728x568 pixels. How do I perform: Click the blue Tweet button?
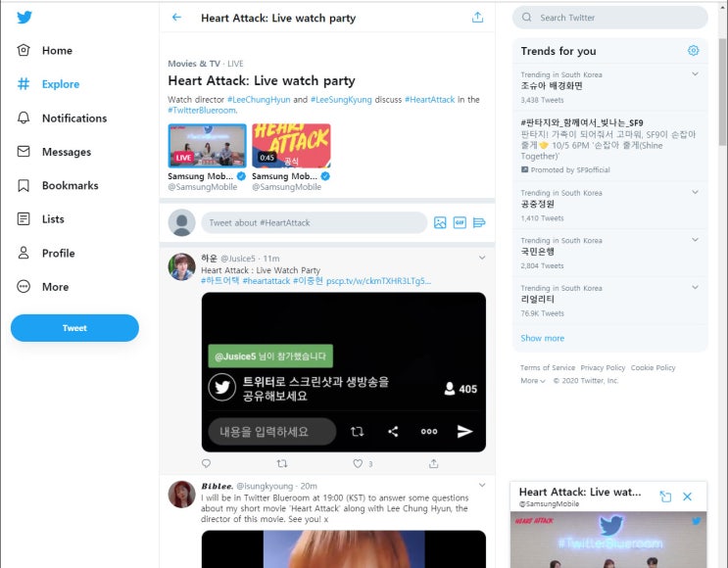point(74,328)
